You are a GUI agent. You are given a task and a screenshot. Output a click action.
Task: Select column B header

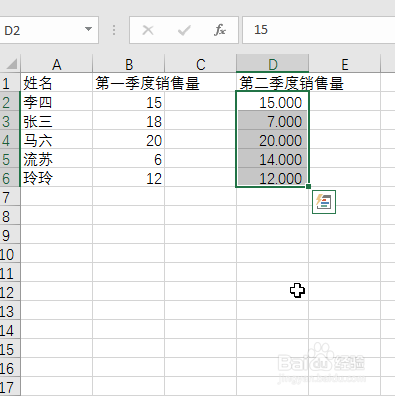(x=129, y=64)
